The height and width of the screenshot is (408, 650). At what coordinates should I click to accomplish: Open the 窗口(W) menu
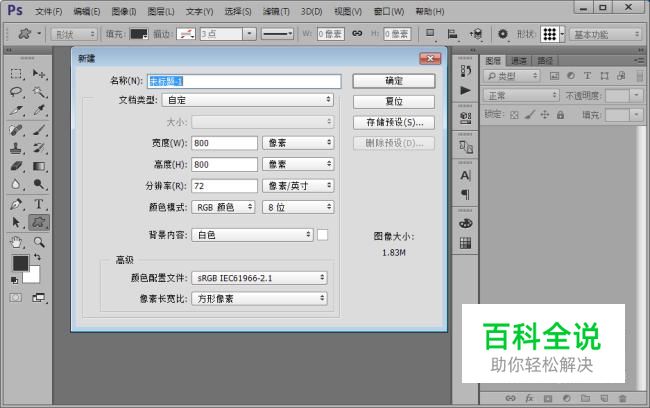[389, 12]
